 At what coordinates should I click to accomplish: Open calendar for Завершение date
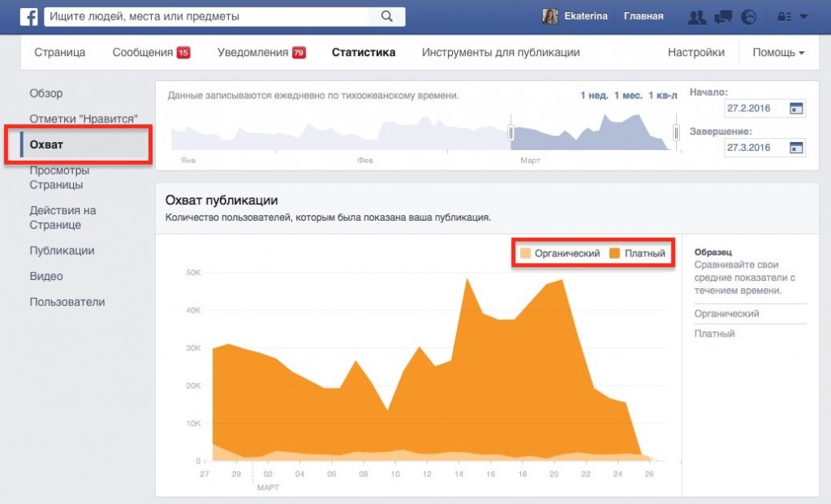(796, 147)
